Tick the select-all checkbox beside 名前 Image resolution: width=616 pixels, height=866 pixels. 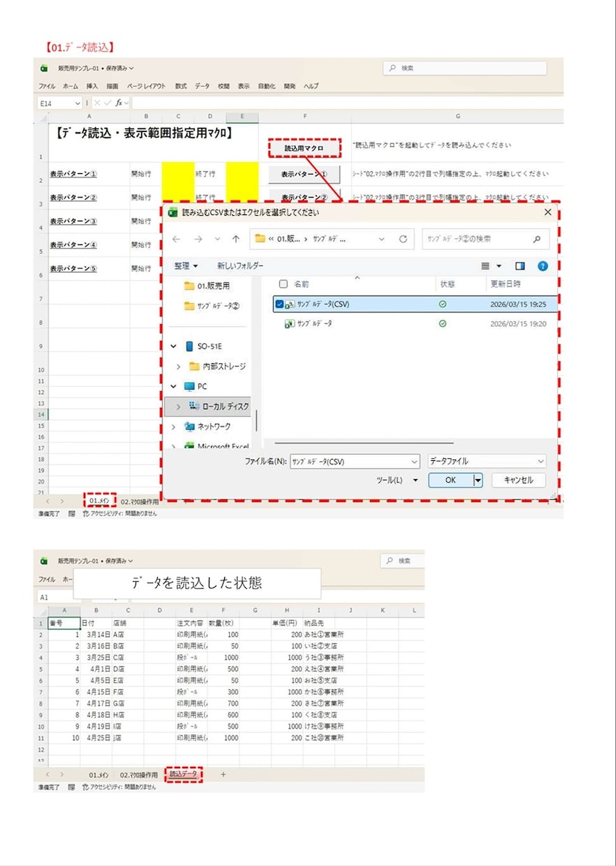283,284
